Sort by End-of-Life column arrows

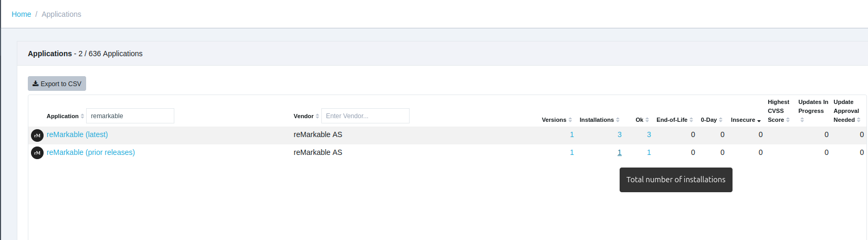[691, 120]
